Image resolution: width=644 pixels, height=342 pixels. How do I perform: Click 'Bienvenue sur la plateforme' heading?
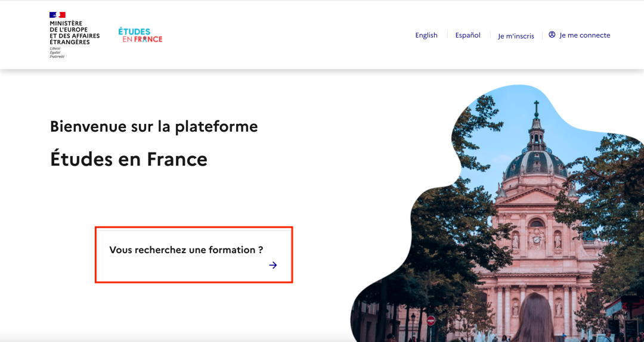coord(154,126)
